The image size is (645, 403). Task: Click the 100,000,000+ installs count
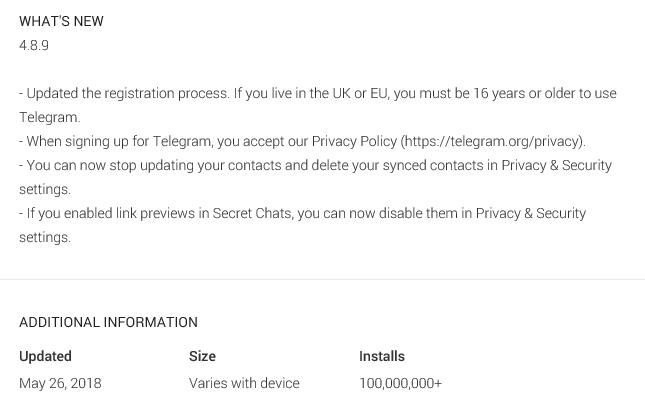(400, 383)
